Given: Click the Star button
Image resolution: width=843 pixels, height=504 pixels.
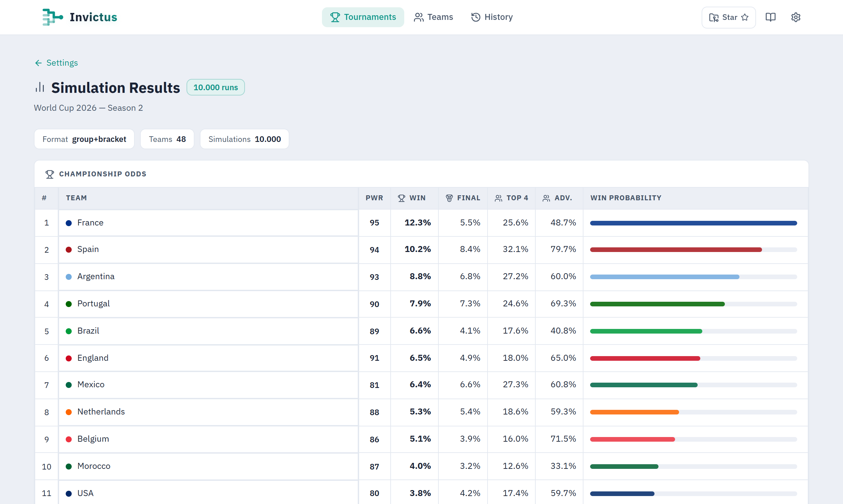Looking at the screenshot, I should tap(728, 17).
